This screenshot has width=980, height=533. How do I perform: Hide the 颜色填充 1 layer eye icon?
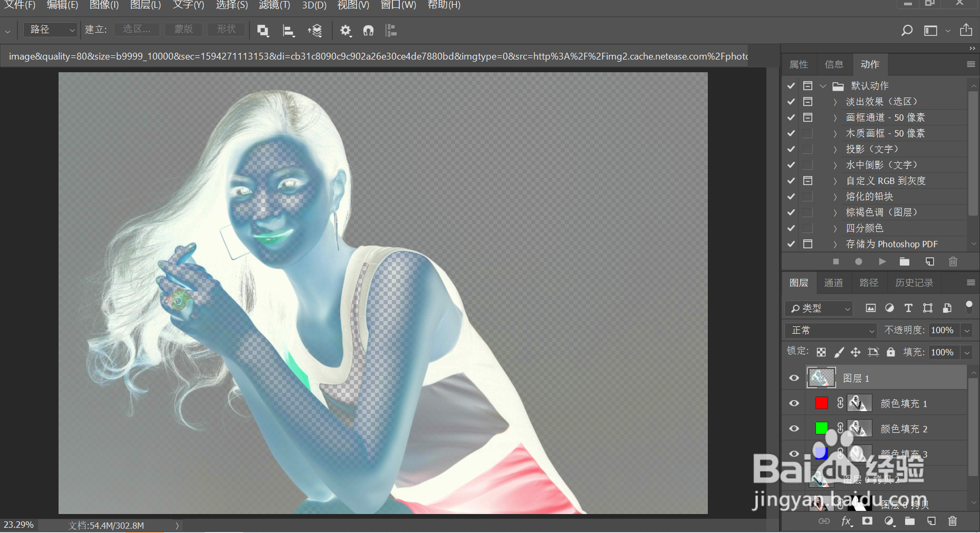click(x=794, y=403)
